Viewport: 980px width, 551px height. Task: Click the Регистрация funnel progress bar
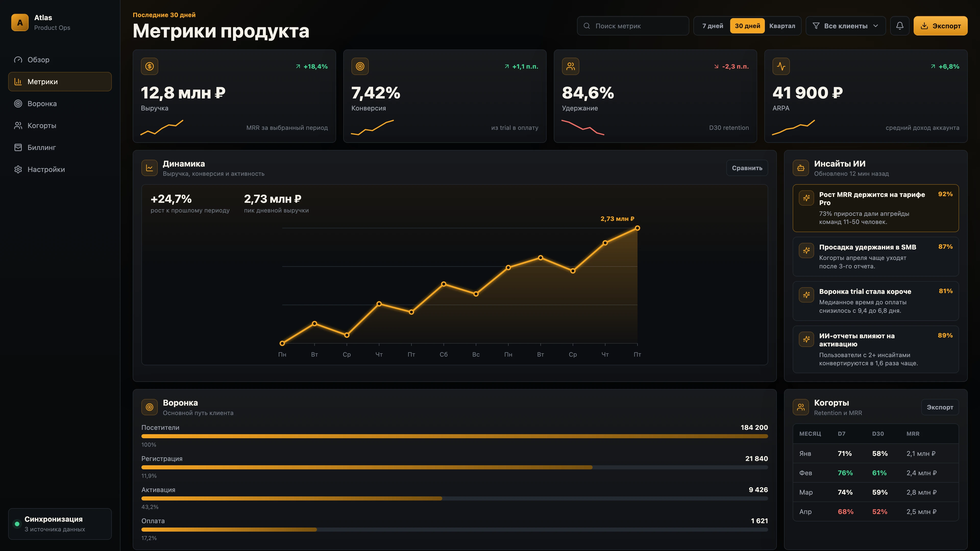(x=455, y=467)
